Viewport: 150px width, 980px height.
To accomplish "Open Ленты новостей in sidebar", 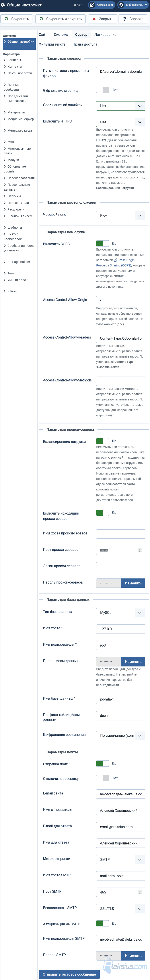I will tap(19, 73).
